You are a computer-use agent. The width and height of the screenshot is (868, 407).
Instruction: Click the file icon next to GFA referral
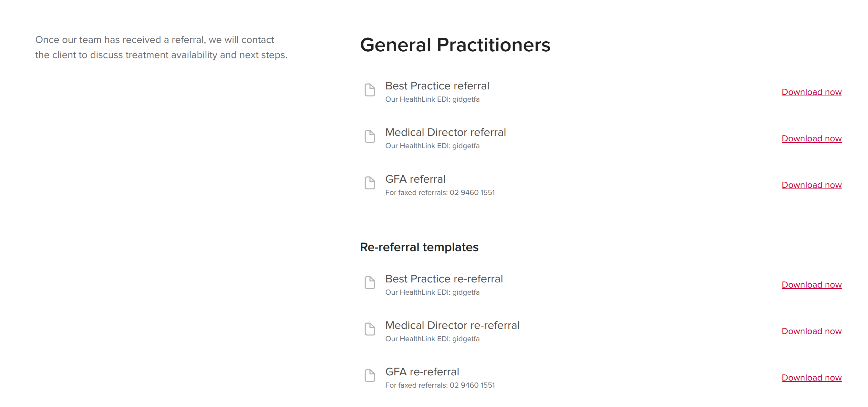pos(370,183)
